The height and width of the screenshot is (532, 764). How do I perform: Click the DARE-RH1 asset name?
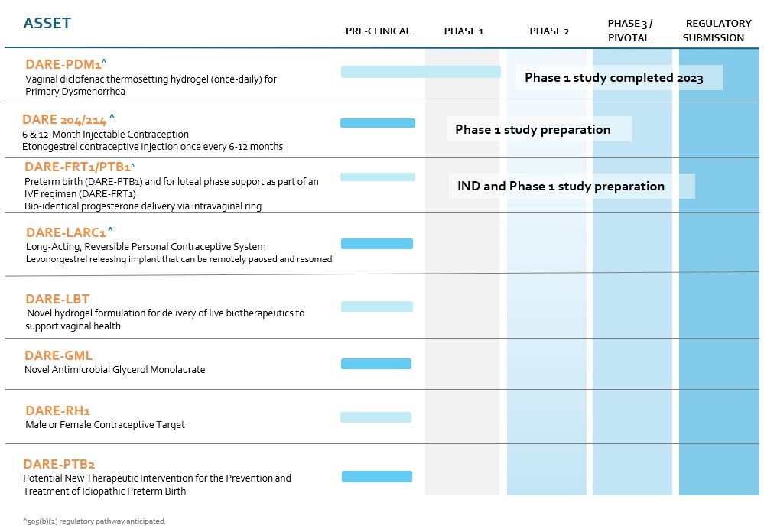point(58,411)
